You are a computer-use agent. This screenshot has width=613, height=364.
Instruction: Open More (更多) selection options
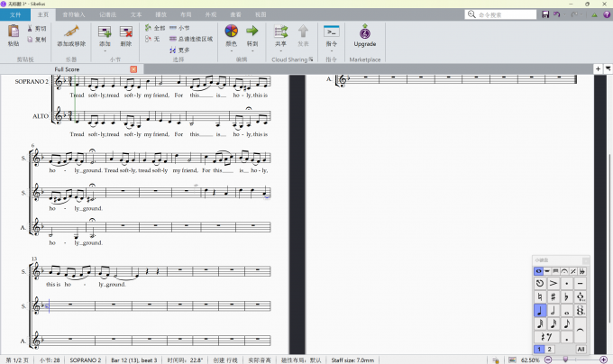(x=179, y=50)
